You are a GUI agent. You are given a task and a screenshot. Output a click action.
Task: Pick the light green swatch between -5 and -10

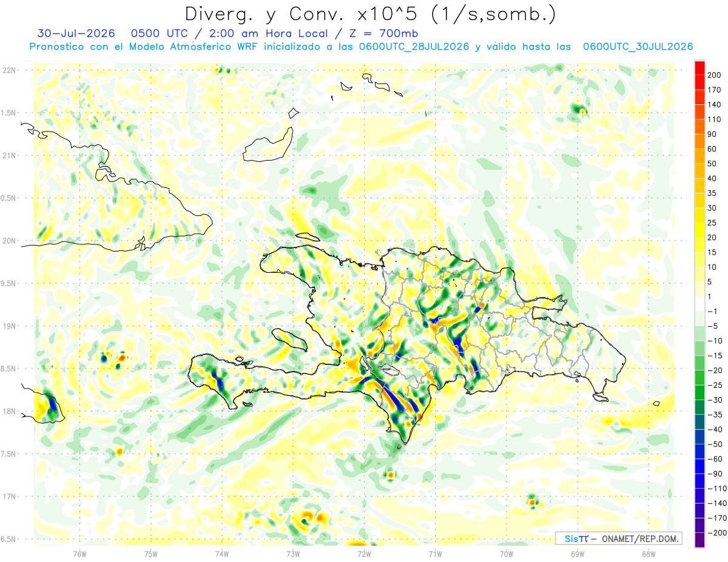tap(699, 333)
